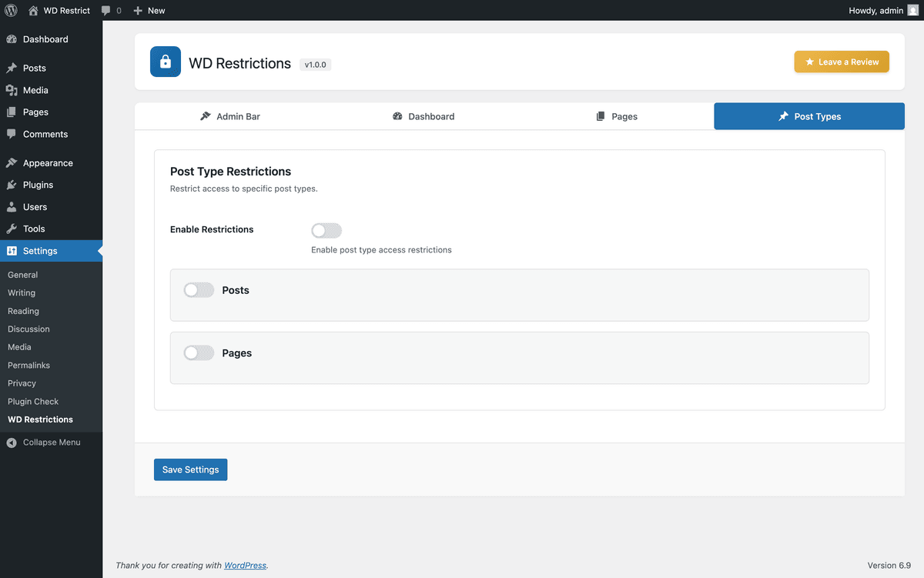Image resolution: width=924 pixels, height=578 pixels.
Task: Click the gauge icon on Dashboard tab
Action: (x=397, y=116)
